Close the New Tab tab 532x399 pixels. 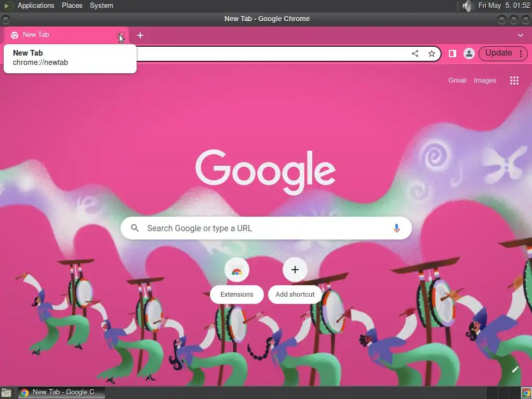(x=121, y=35)
